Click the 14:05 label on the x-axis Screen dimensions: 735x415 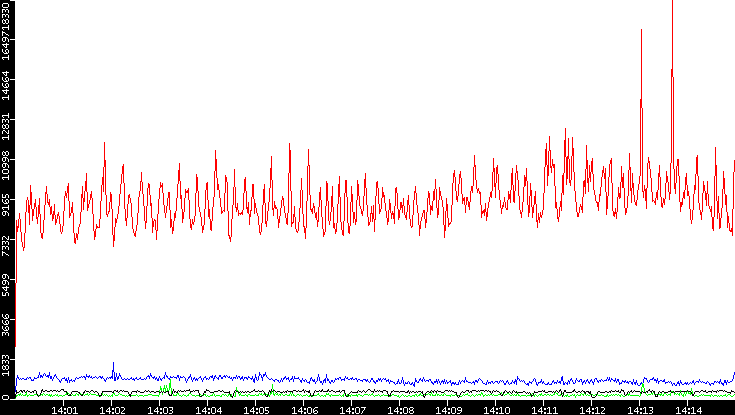pyautogui.click(x=256, y=411)
